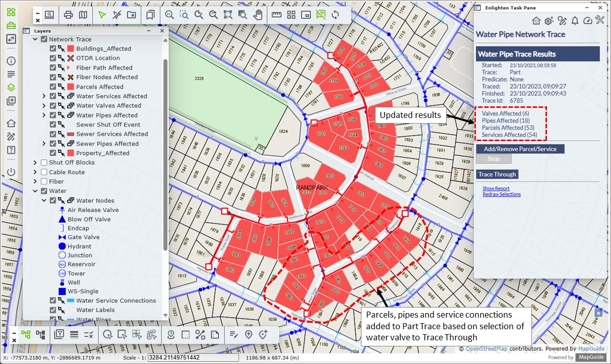The image size is (611, 364).
Task: Click the Redraw Selections link
Action: click(x=501, y=194)
